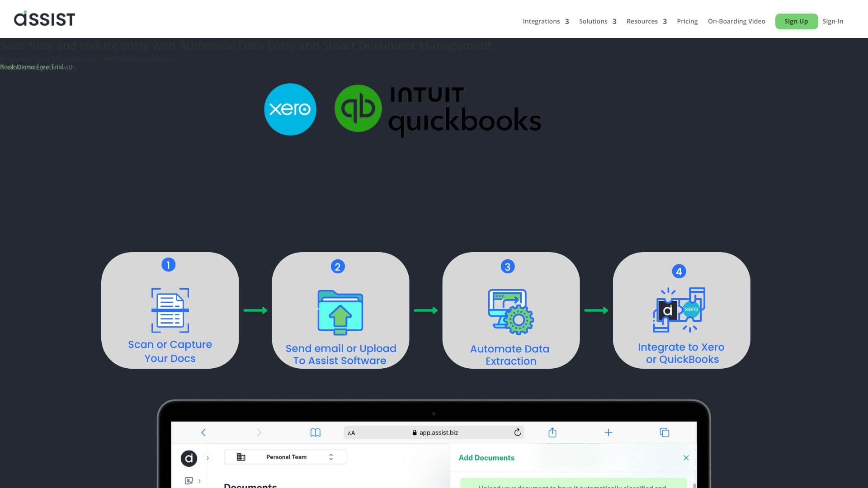Close the Add Documents panel
Image resolution: width=868 pixels, height=488 pixels.
[686, 458]
